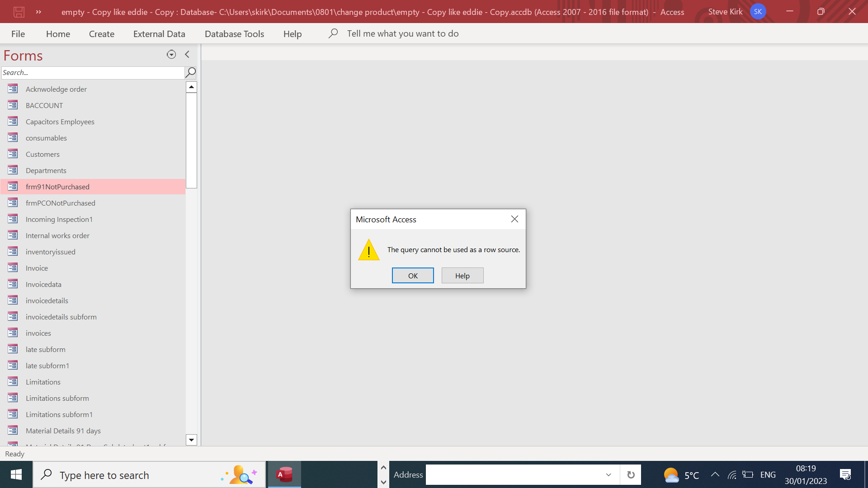Select the 'Limitations subform' form name
Viewport: 868px width, 488px height.
(57, 398)
